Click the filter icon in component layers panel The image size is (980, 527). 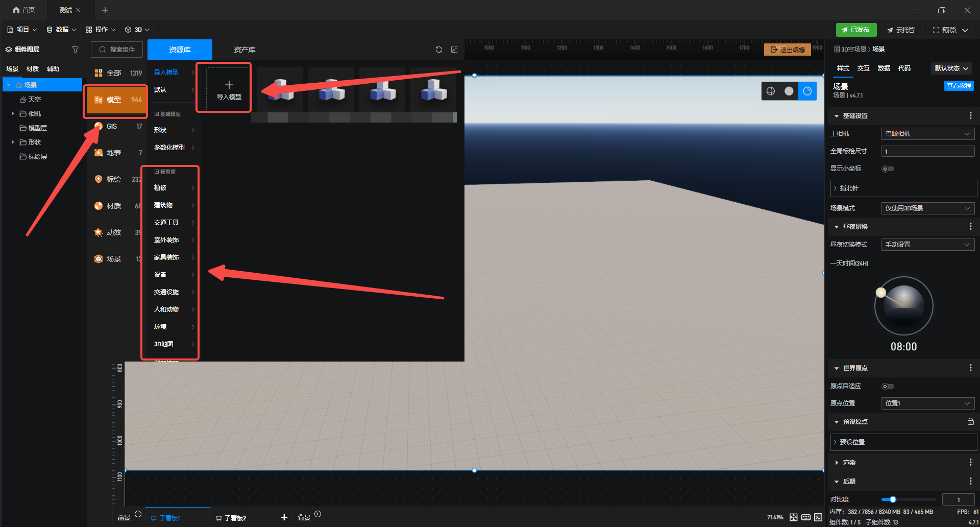coord(76,50)
